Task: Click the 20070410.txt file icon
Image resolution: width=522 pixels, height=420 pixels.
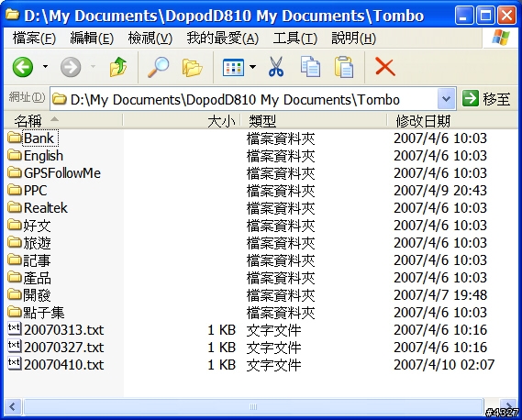Action: [x=15, y=363]
